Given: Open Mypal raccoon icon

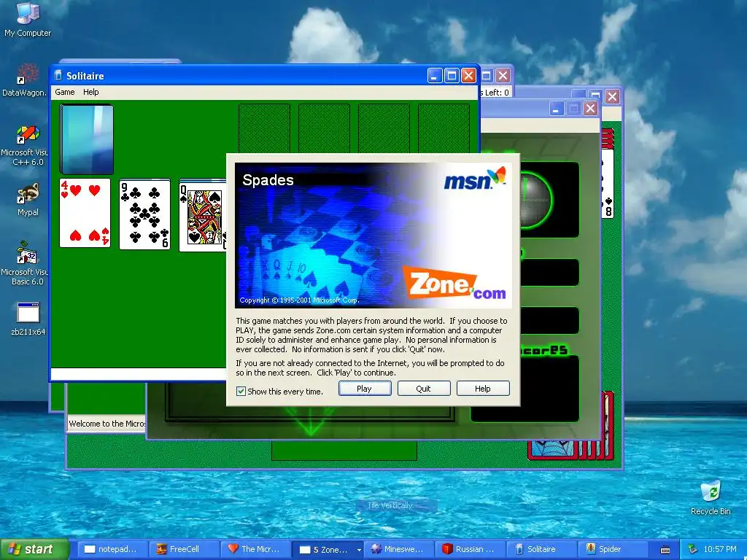Looking at the screenshot, I should coord(28,200).
